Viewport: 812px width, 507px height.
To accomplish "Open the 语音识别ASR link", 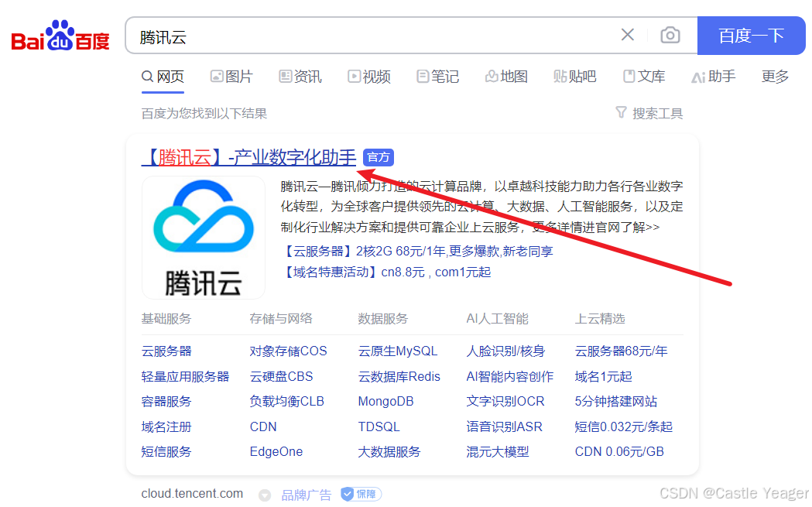I will coord(505,426).
